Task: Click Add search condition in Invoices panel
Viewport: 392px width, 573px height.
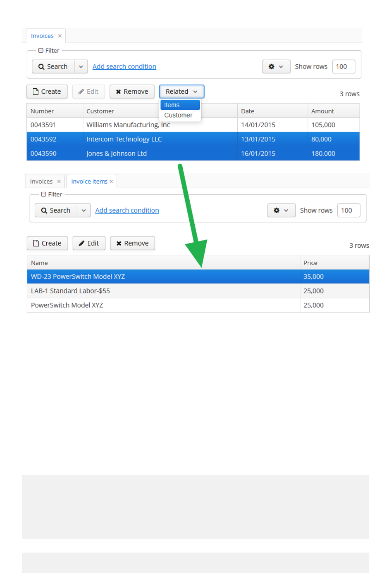Action: click(124, 66)
